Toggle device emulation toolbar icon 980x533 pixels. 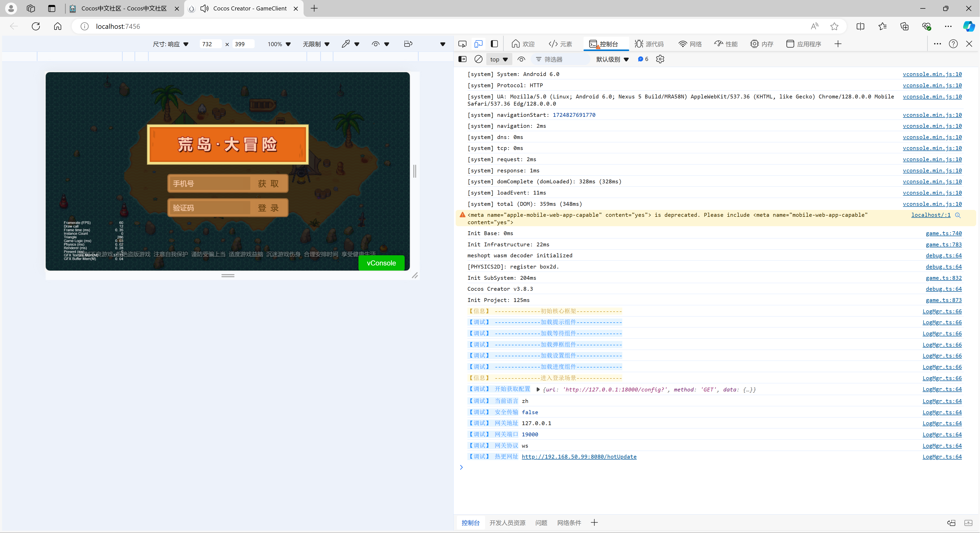[x=478, y=44]
